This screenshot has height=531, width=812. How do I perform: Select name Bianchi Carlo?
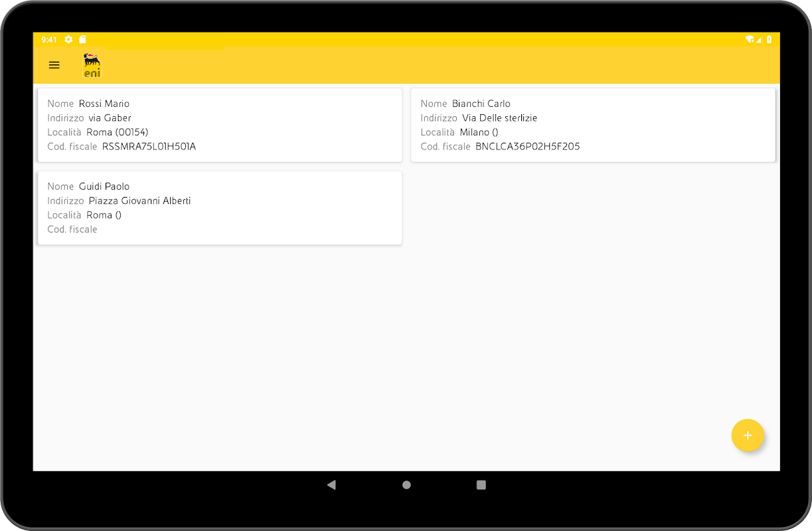(x=481, y=104)
